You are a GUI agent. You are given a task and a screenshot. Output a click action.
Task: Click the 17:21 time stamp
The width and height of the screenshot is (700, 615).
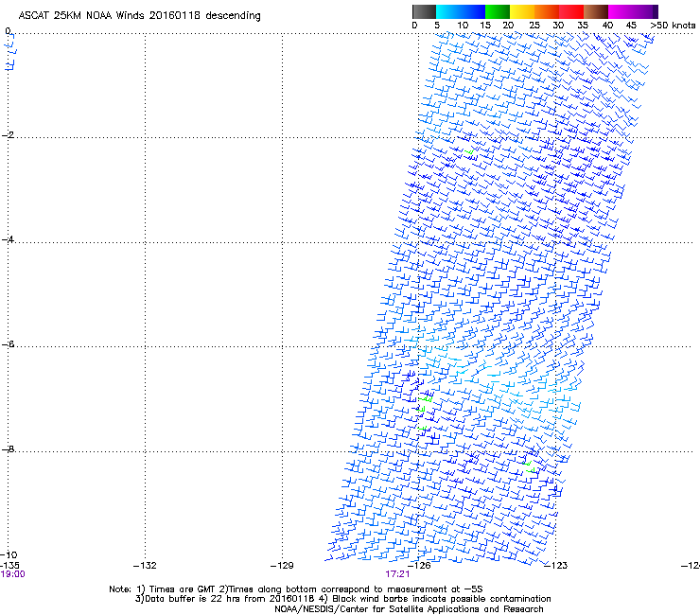point(397,574)
